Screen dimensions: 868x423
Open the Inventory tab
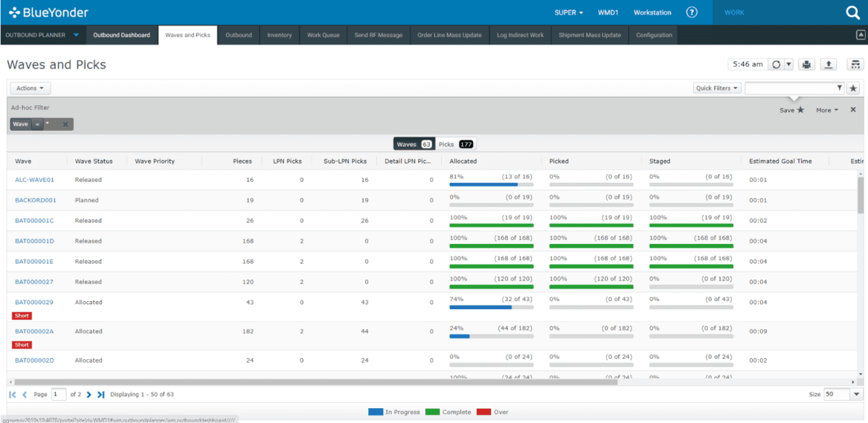point(279,35)
